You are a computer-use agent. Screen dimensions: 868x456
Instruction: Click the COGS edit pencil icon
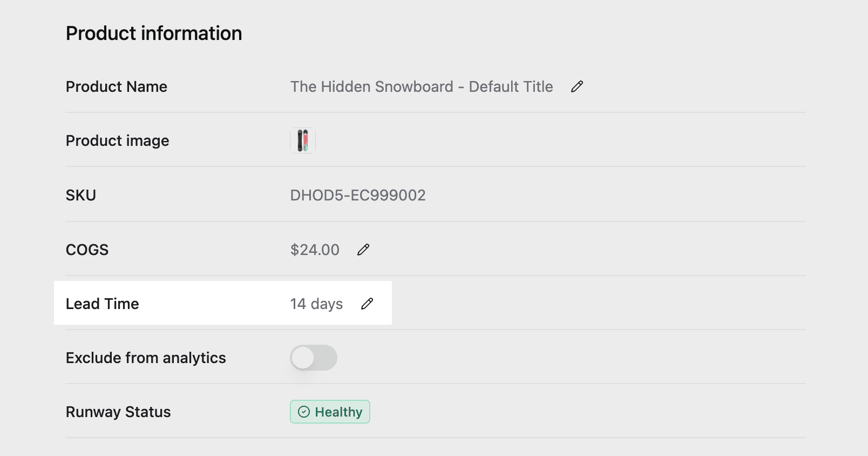point(363,250)
